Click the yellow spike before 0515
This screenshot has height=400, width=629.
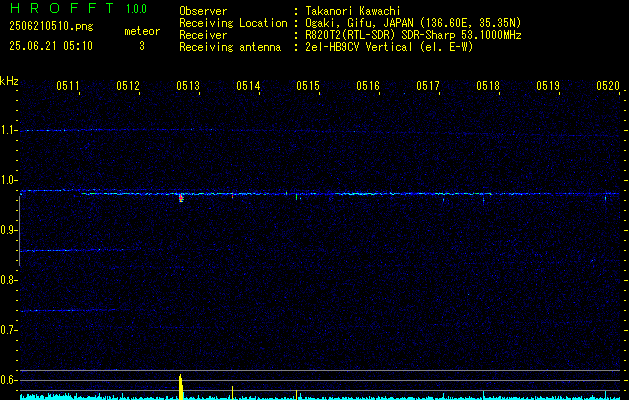(296, 394)
